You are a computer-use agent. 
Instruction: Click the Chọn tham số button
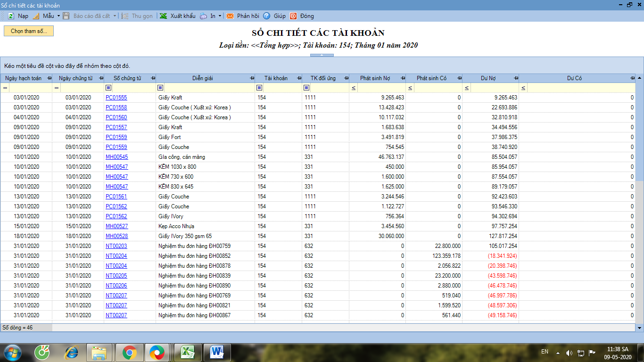pos(29,31)
